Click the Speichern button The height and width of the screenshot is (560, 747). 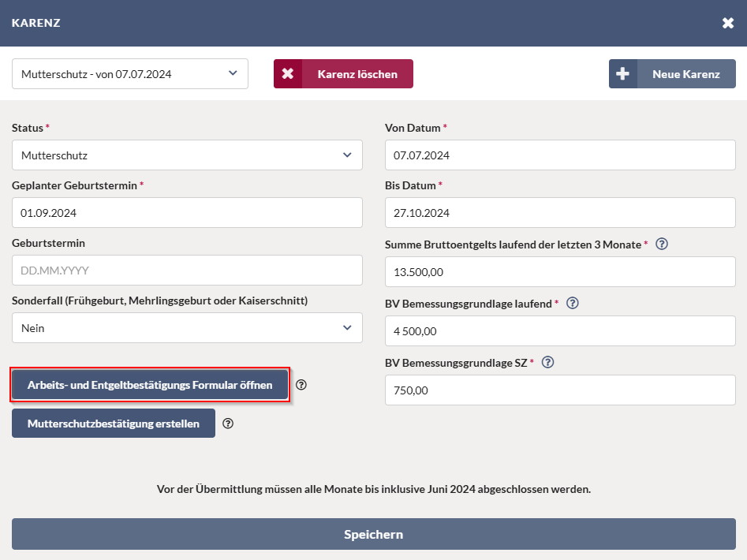(374, 534)
